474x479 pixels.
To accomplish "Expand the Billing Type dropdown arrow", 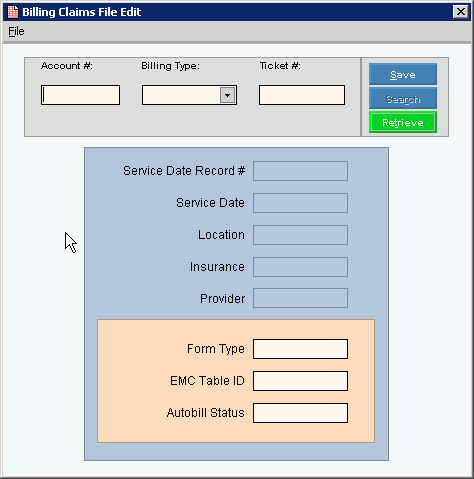I will click(227, 95).
